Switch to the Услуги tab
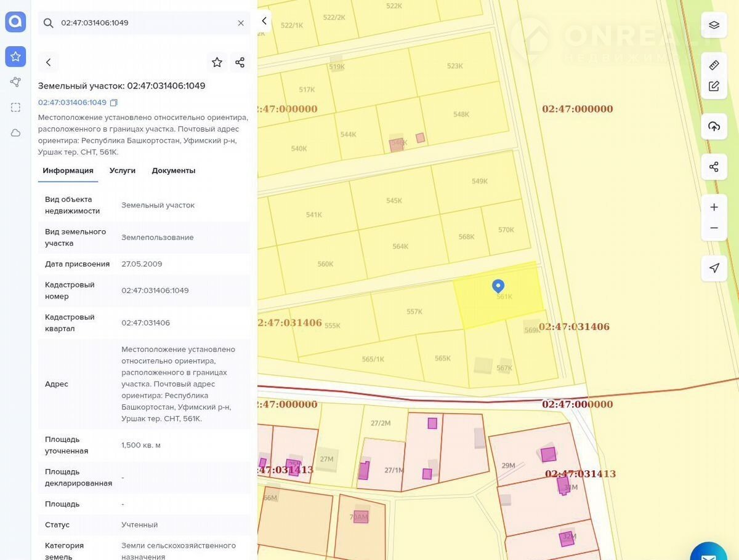 point(123,170)
